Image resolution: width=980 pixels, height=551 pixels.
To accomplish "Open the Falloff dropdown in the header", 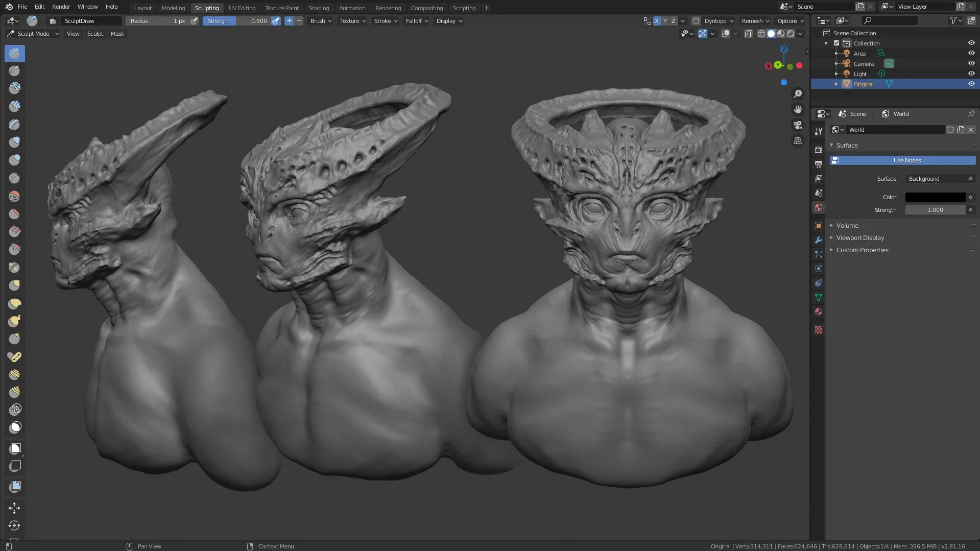I will (416, 21).
